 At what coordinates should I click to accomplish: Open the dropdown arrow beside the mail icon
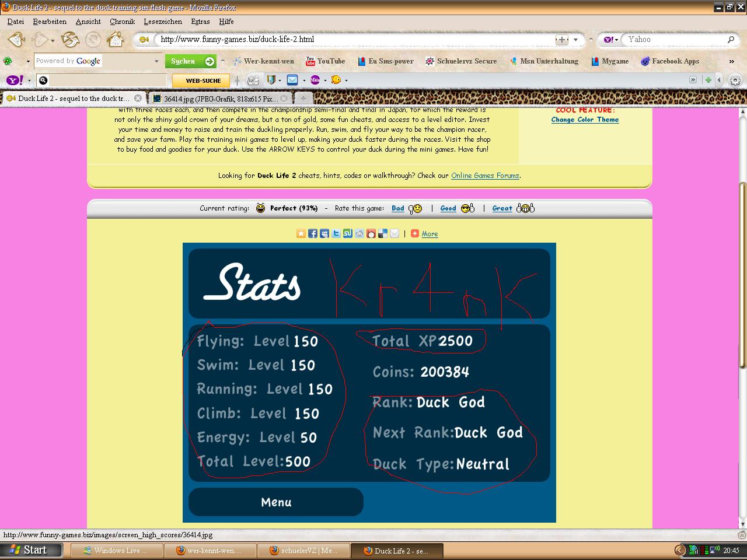coord(303,80)
